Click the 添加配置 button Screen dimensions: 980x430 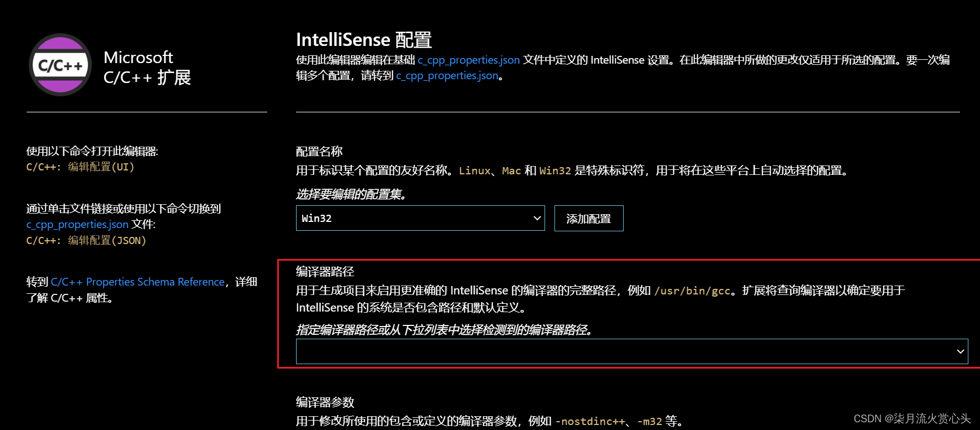pos(589,218)
